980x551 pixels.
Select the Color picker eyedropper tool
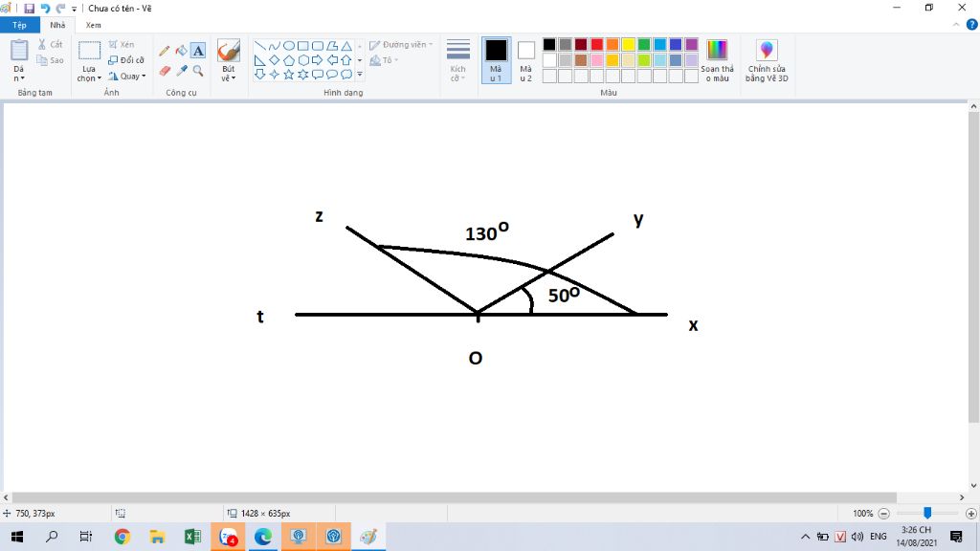pyautogui.click(x=181, y=71)
